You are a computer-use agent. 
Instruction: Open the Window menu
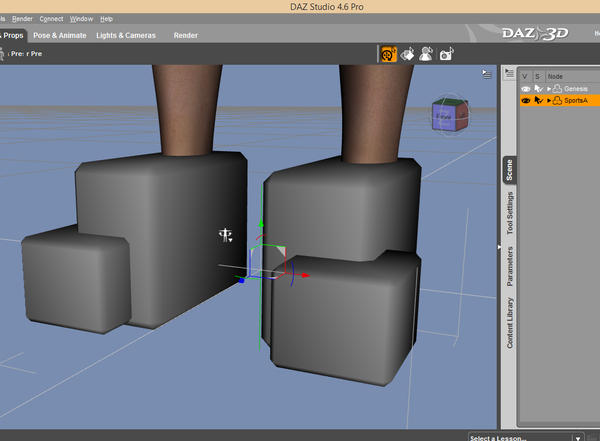[x=82, y=18]
